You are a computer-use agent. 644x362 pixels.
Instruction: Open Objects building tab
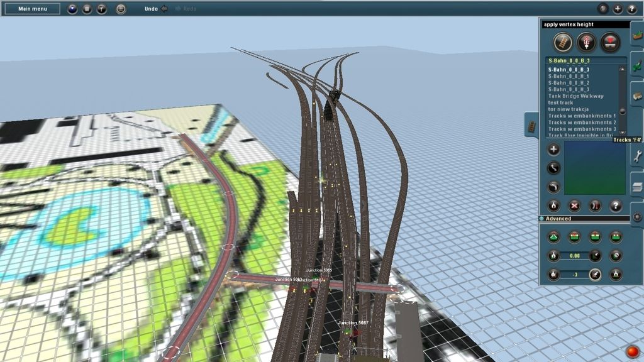(638, 96)
